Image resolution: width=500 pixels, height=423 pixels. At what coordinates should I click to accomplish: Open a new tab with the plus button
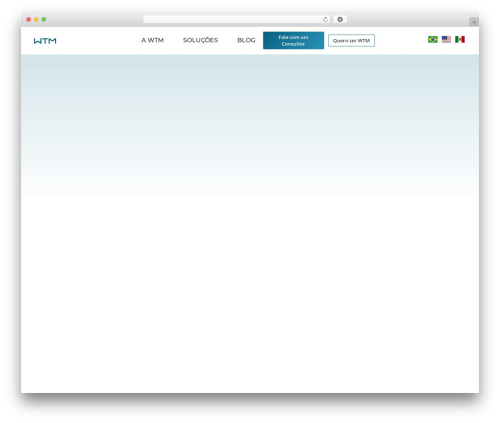coord(474,22)
